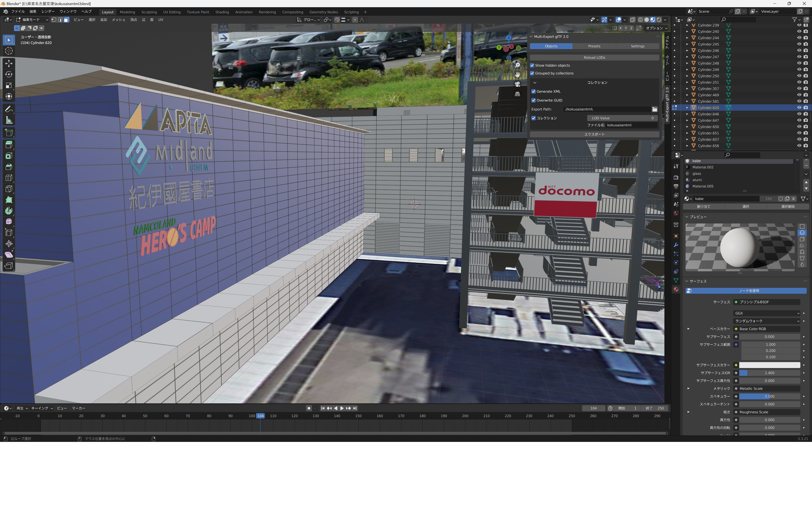Image resolution: width=812 pixels, height=513 pixels.
Task: Hide Cylinder.239 with its eye icon
Action: point(799,25)
